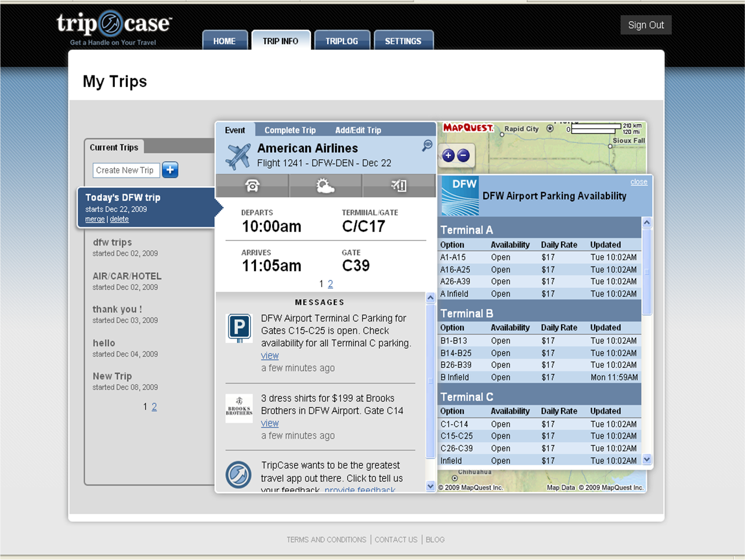Click the Sign Out button
Viewport: 745px width, 560px height.
(x=646, y=25)
